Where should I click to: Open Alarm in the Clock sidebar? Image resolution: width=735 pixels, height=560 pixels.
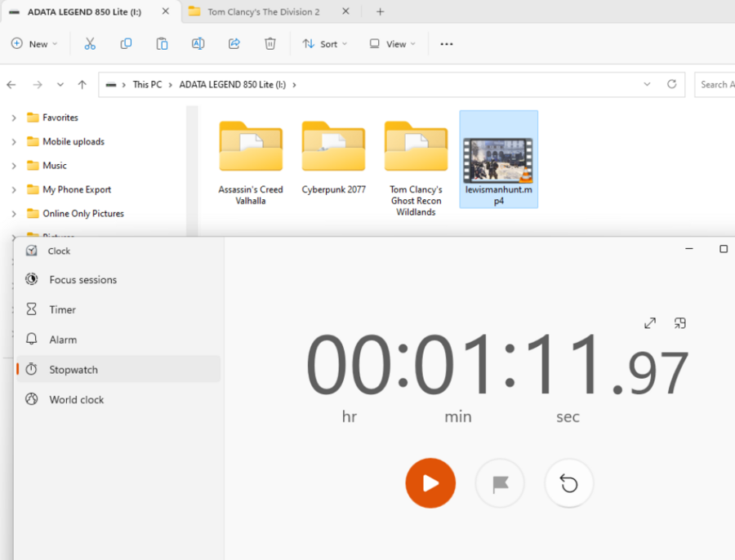tap(118, 340)
